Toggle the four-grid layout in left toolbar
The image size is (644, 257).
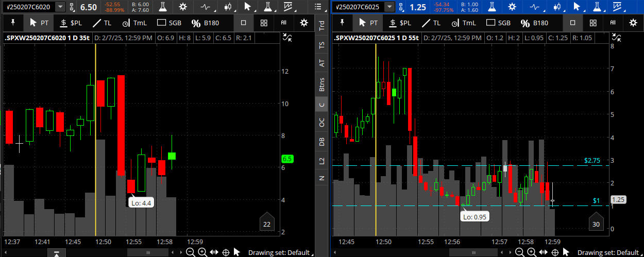264,23
